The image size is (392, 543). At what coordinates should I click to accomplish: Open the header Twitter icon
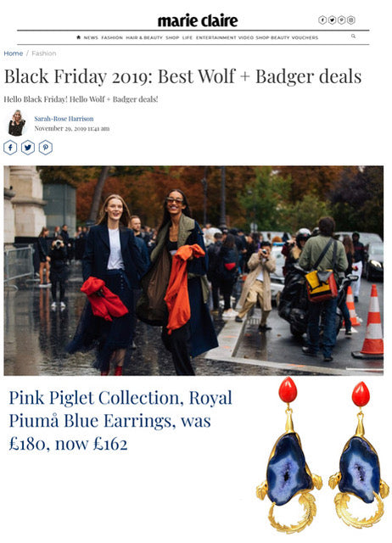point(332,20)
